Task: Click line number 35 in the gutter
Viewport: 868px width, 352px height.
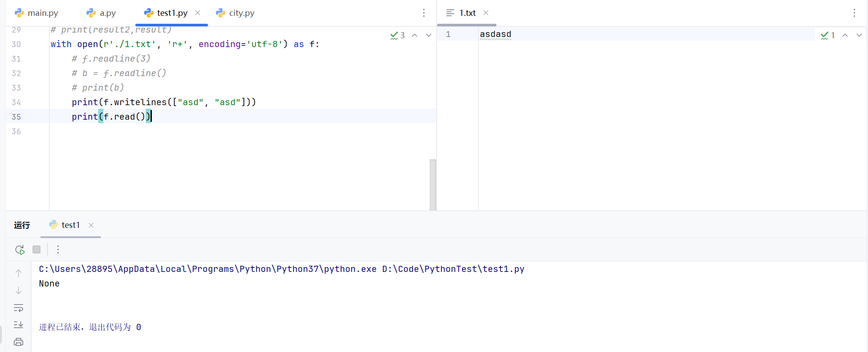Action: 16,117
